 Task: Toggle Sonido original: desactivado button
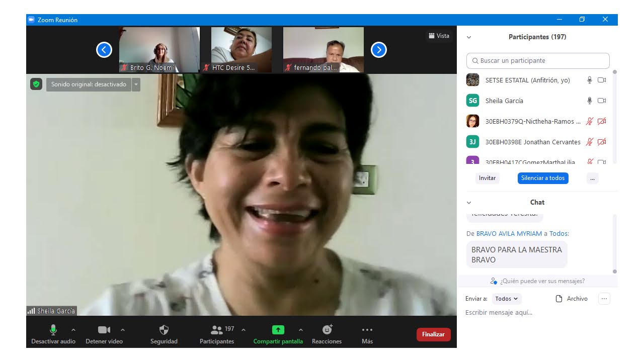click(89, 84)
